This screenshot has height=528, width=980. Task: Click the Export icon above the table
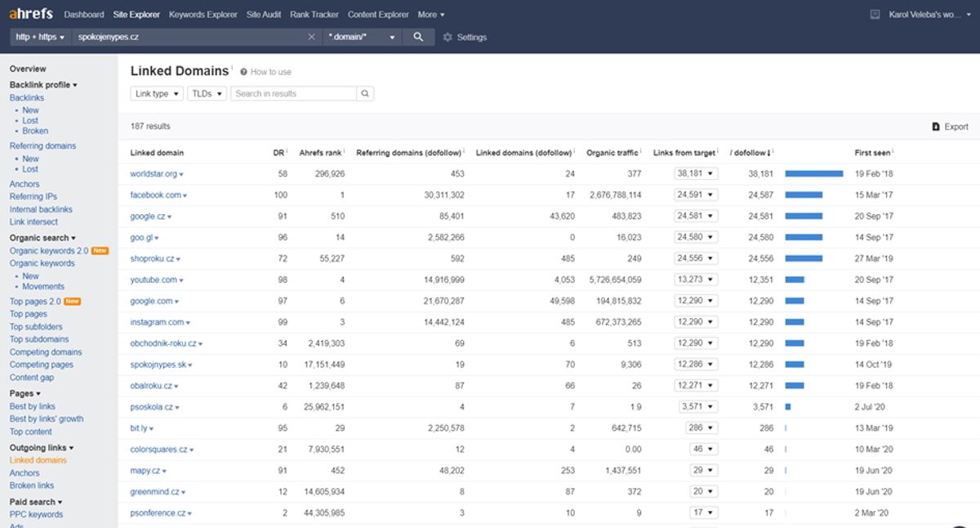936,127
